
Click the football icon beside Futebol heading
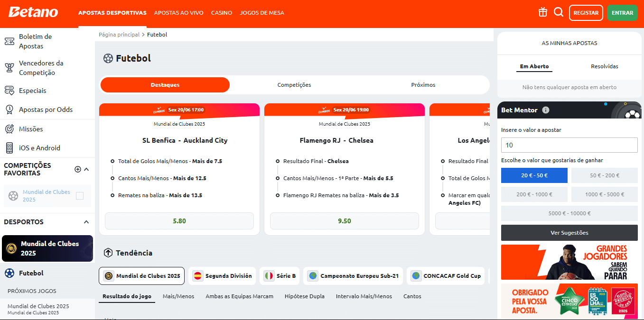108,58
